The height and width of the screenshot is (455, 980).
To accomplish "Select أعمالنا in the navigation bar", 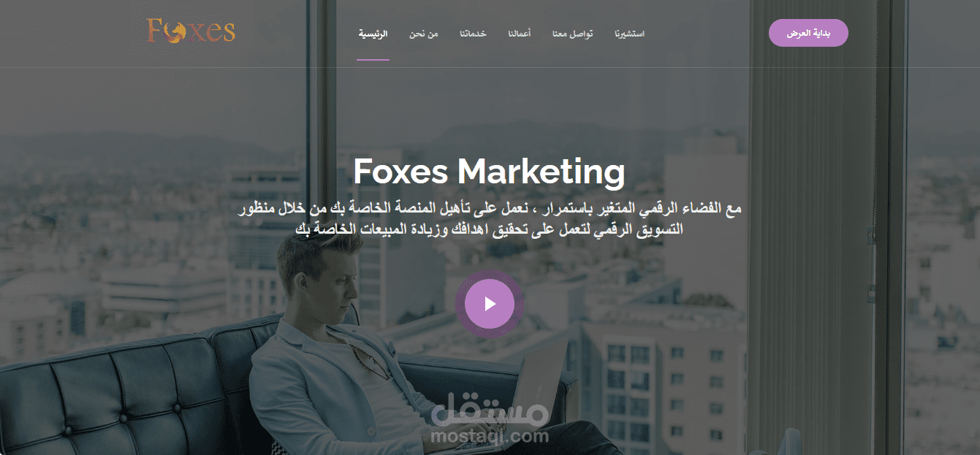I will (x=520, y=34).
